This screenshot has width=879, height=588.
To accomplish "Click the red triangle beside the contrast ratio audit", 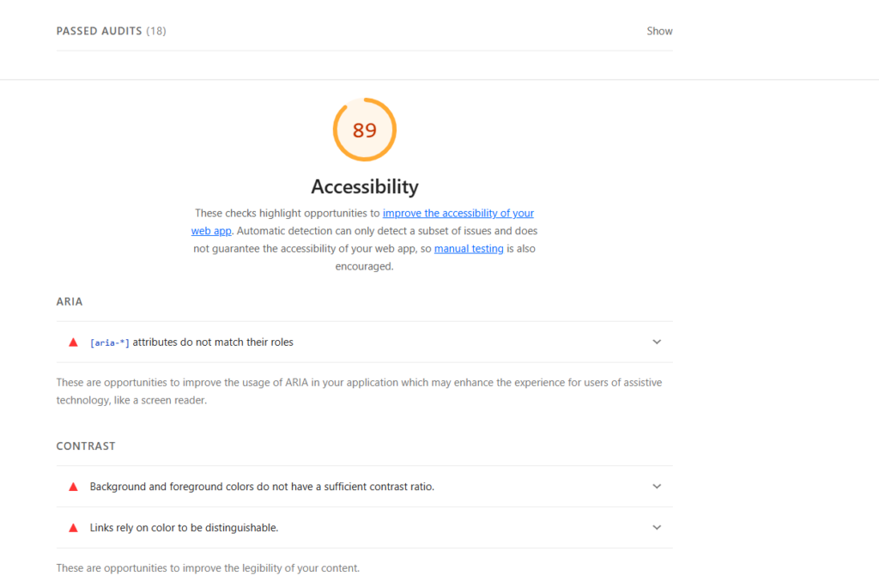I will (74, 487).
